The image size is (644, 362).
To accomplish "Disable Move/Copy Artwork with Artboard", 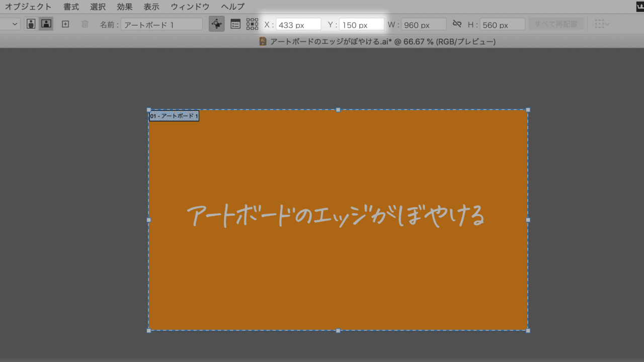I will [216, 24].
